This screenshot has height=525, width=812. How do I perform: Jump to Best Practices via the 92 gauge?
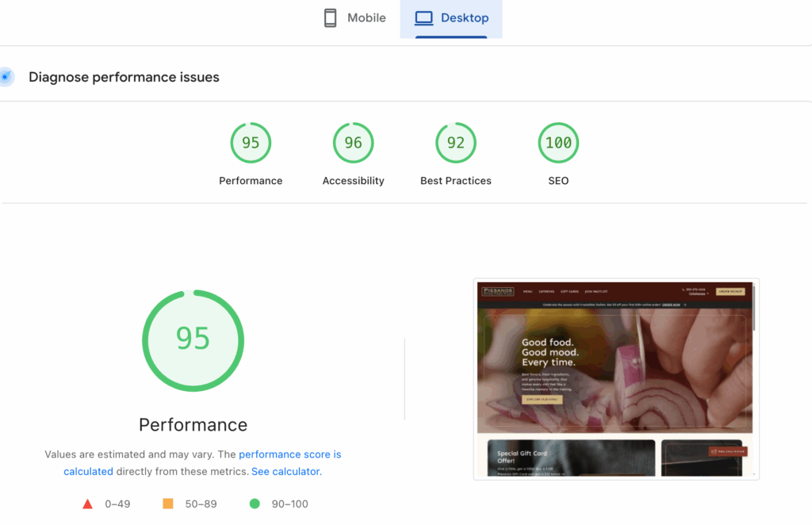tap(456, 143)
